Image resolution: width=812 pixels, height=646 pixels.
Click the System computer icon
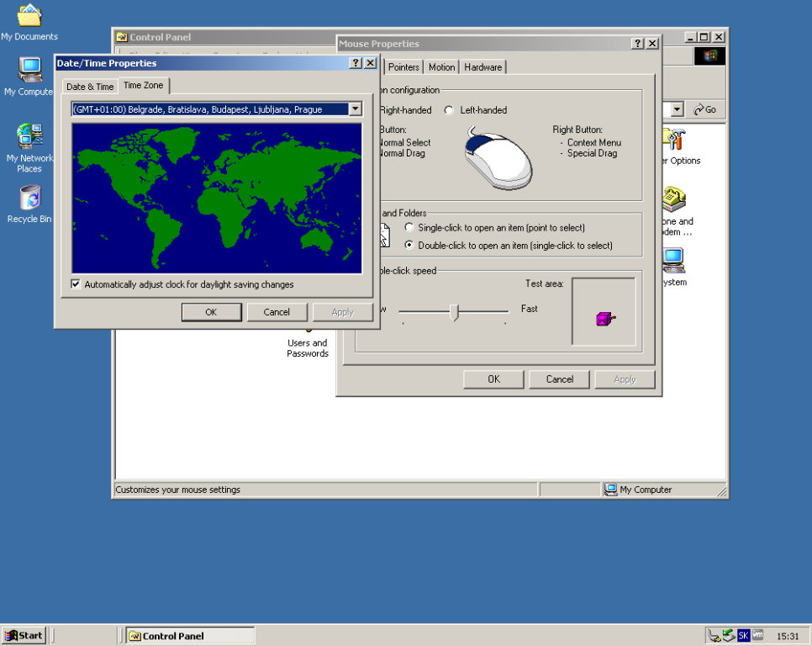[x=674, y=261]
